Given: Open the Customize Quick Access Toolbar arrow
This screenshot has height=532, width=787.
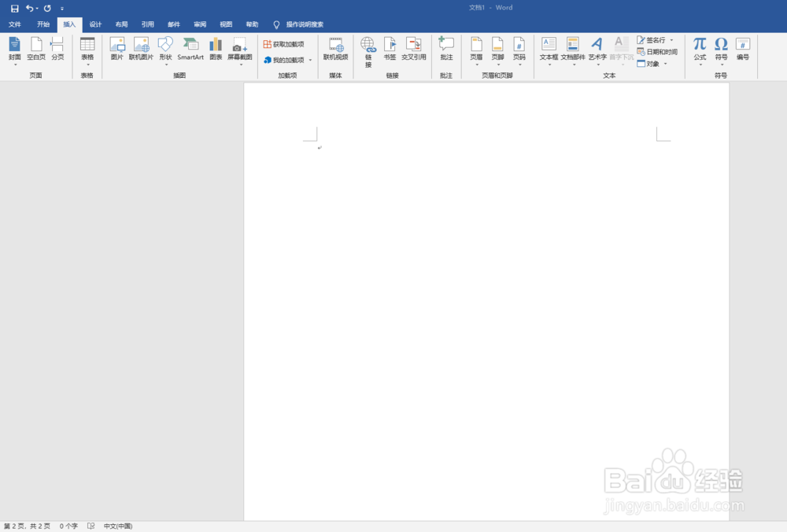Looking at the screenshot, I should coord(62,9).
